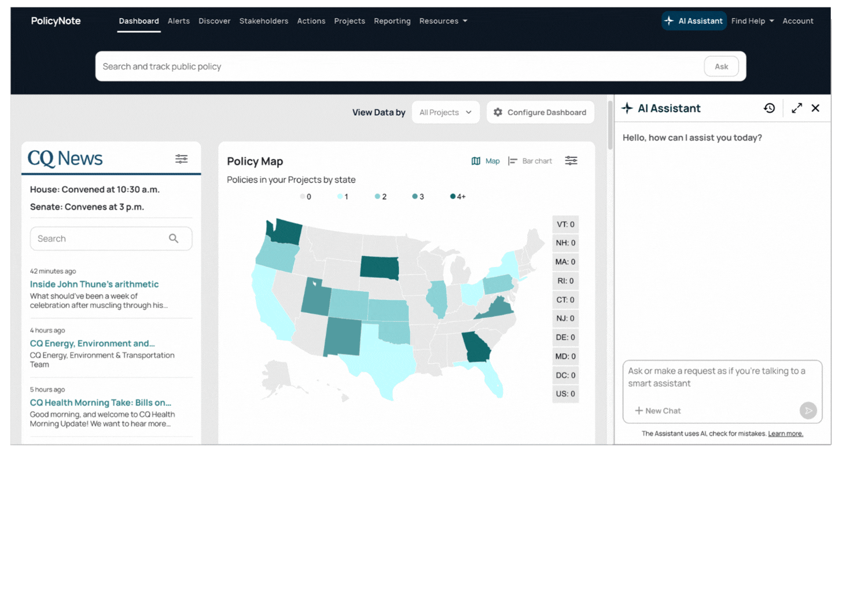Switch Policy Map to Bar chart view
Viewport: 868px width, 608px height.
[530, 161]
